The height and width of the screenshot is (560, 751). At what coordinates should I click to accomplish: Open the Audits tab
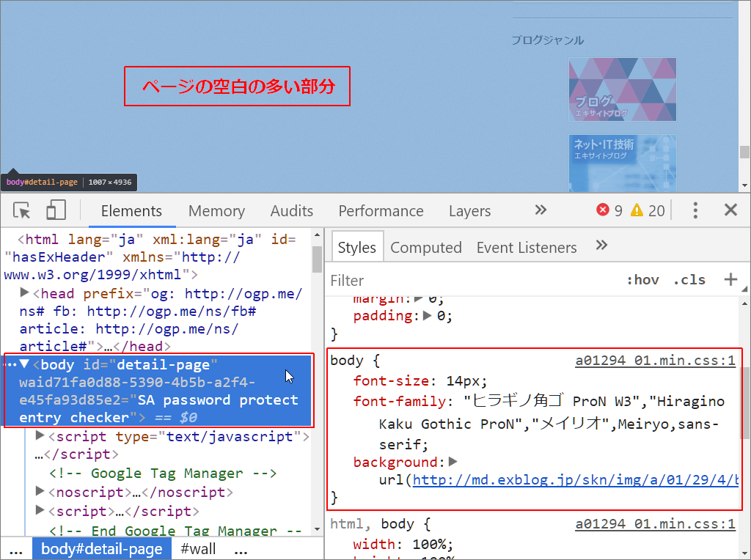[x=292, y=211]
